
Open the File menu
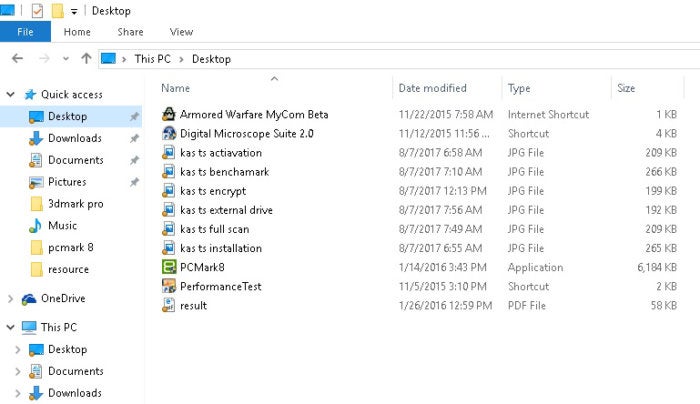[x=25, y=32]
